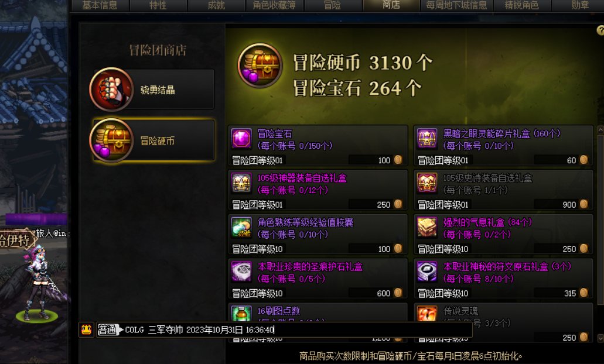Click the chat emoji face icon
604x364 pixels.
[86, 329]
